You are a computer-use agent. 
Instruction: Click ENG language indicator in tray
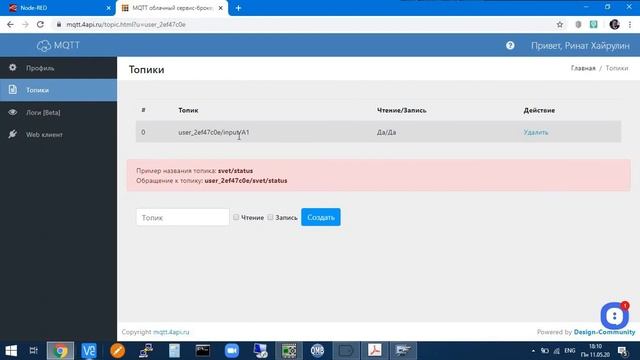tap(569, 351)
